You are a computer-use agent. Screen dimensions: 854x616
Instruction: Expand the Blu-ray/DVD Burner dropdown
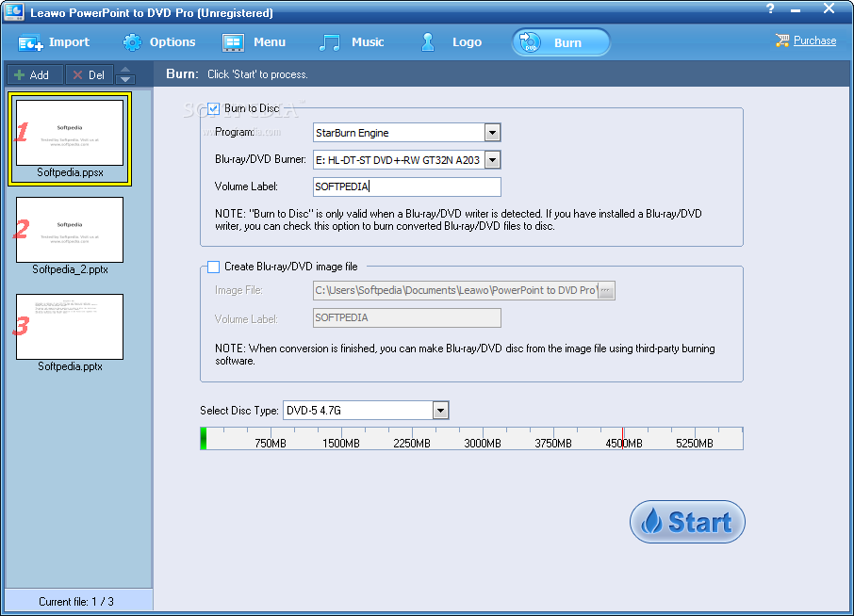coord(492,160)
